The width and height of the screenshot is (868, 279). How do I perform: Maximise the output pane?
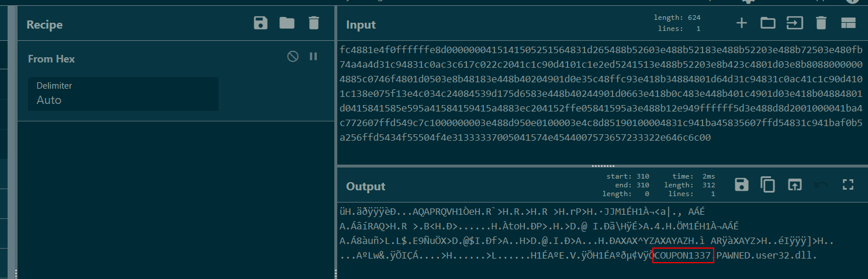[848, 185]
